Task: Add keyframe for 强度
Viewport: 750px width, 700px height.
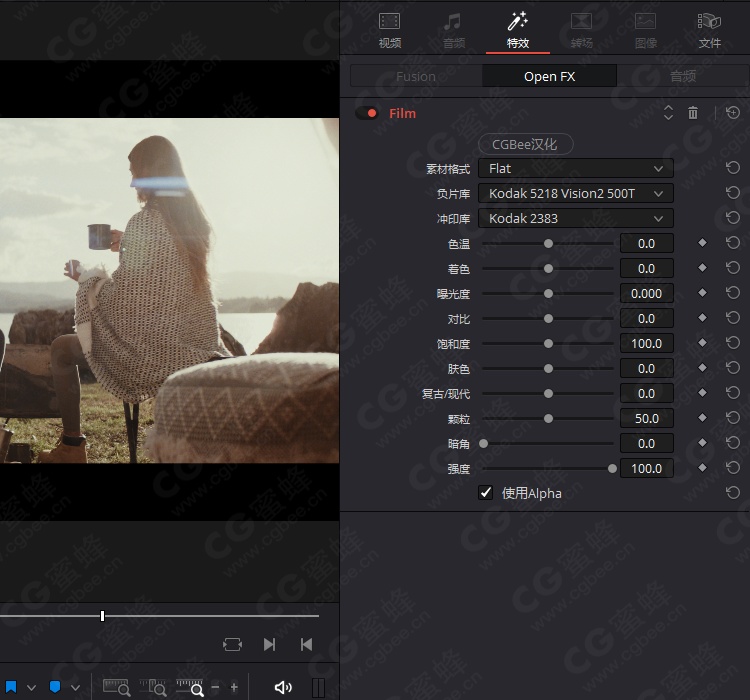Action: (702, 467)
